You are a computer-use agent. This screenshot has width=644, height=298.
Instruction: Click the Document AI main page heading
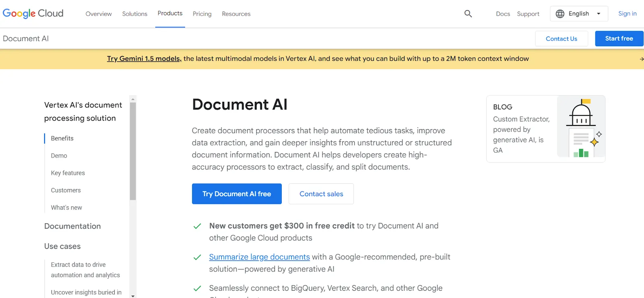pyautogui.click(x=239, y=105)
